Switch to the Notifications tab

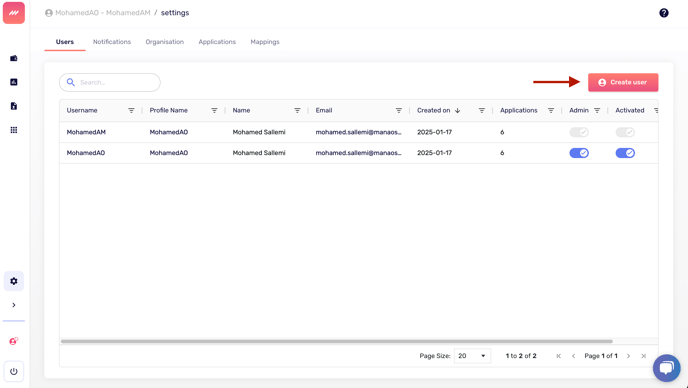click(112, 42)
